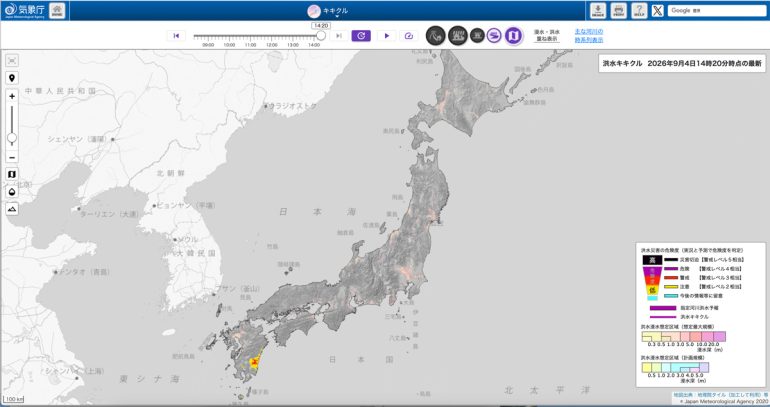Click the HOME icon next to the JMA logo
Image resolution: width=770 pixels, height=407 pixels.
[x=57, y=10]
